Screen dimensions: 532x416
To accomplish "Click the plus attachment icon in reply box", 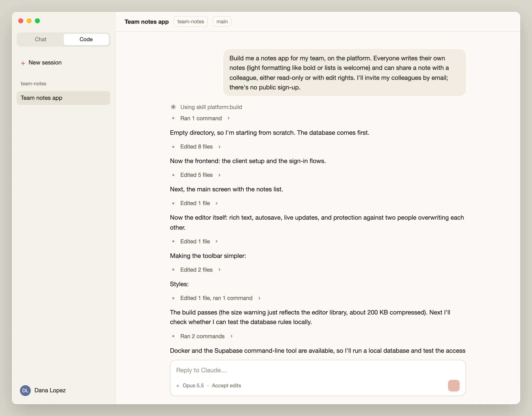I will click(x=178, y=386).
